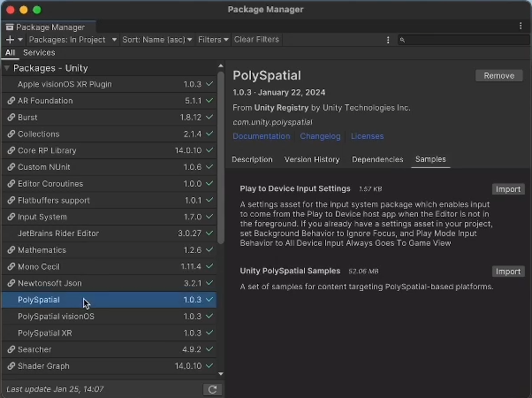Click the checkmark next to Mono Cecil
The image size is (532, 398).
(209, 267)
